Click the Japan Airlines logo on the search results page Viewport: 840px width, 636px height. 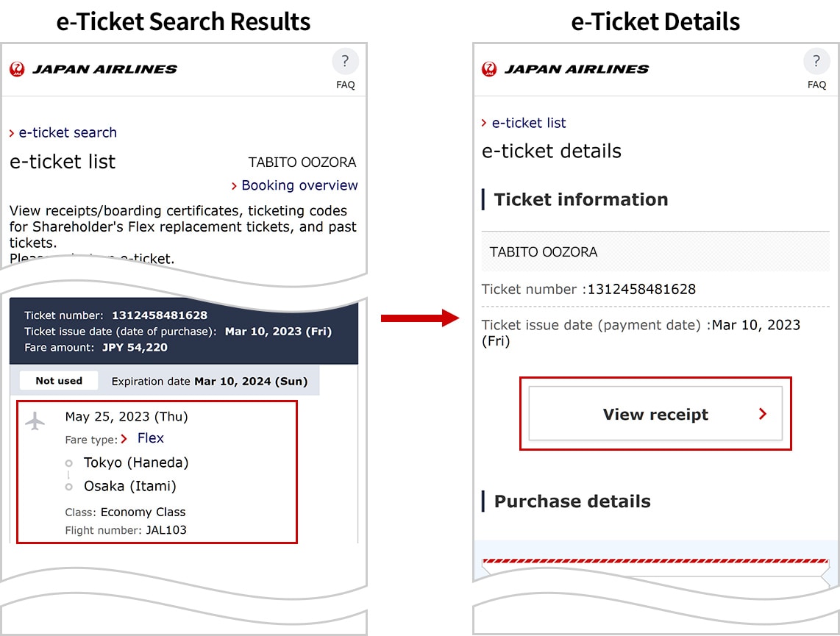(x=92, y=69)
